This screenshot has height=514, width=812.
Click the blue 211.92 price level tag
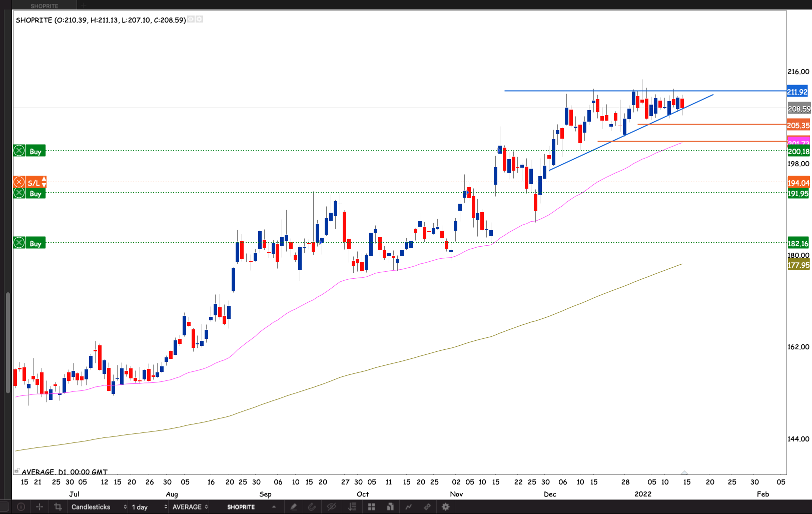(797, 92)
